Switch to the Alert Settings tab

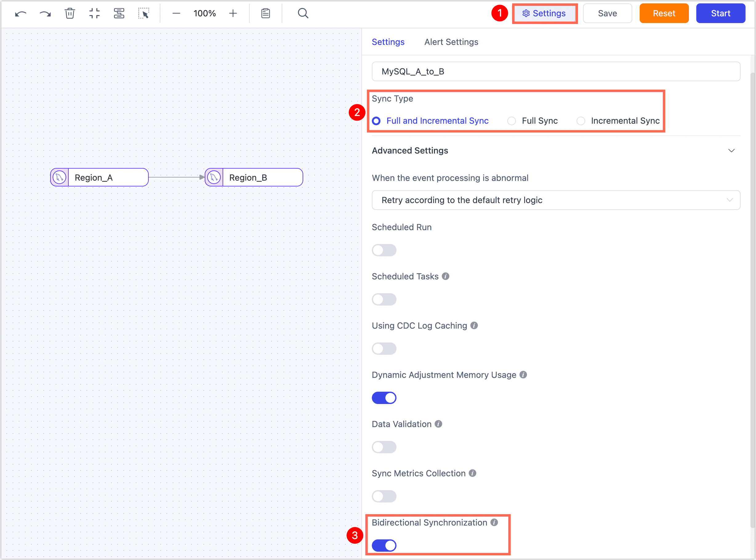click(x=451, y=42)
